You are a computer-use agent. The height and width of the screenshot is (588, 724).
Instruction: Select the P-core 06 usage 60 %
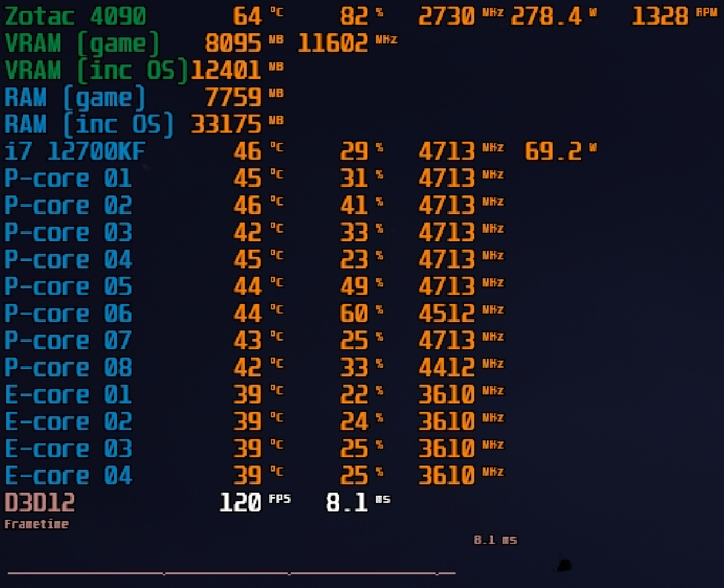point(354,313)
